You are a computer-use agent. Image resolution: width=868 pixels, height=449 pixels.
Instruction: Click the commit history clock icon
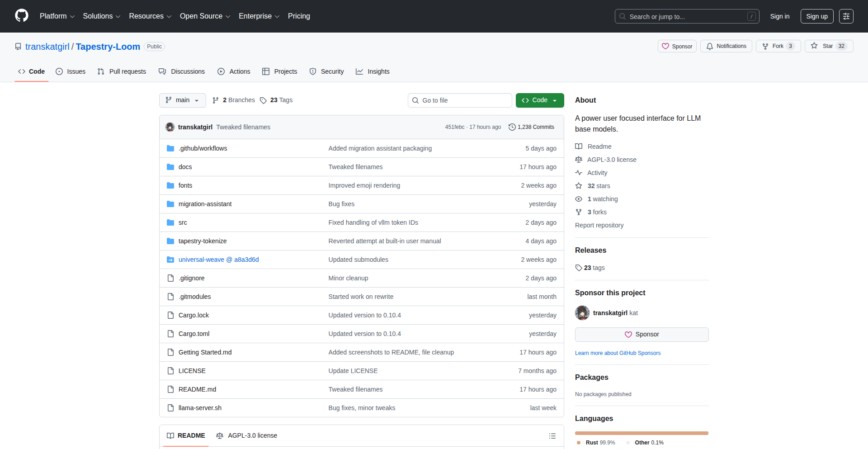coord(512,127)
